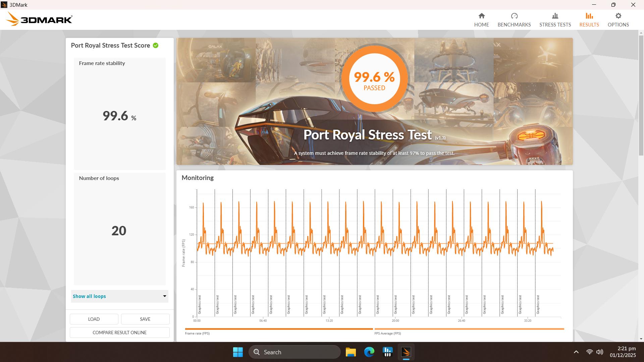Image resolution: width=644 pixels, height=362 pixels.
Task: Click the LOAD button
Action: (94, 319)
